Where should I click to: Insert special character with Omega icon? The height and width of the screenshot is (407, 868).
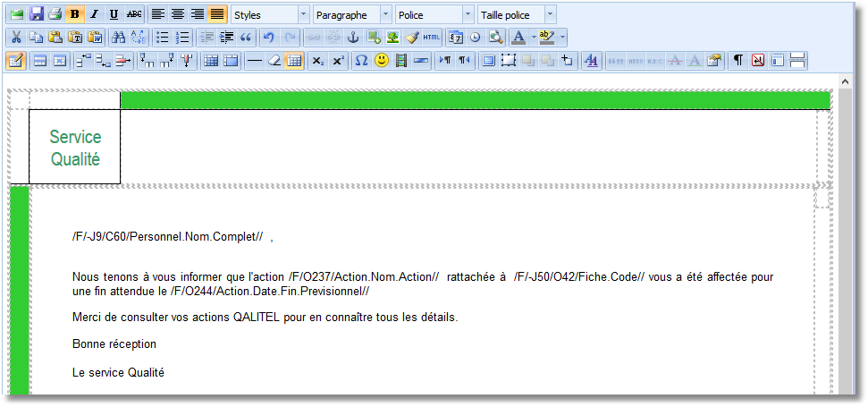tap(361, 61)
